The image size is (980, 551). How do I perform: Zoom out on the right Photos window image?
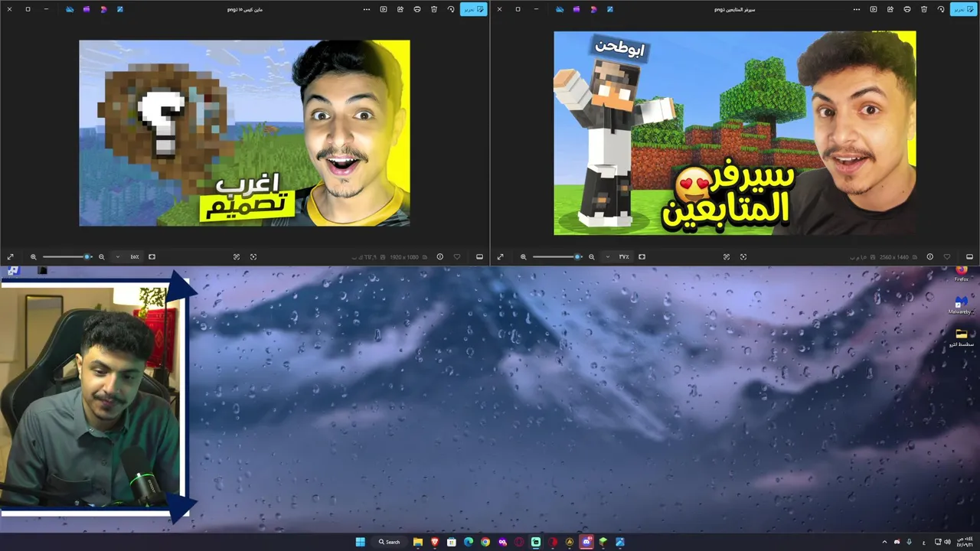tap(591, 257)
